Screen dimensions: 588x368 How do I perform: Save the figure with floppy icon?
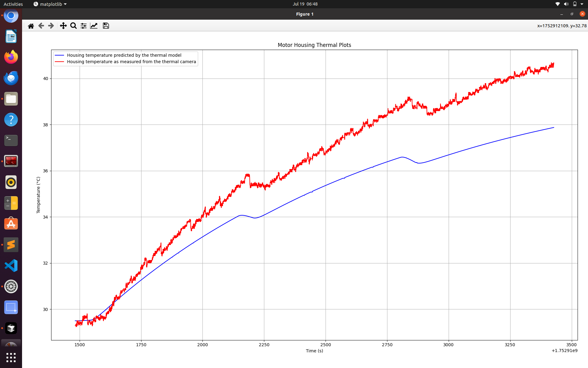click(106, 26)
